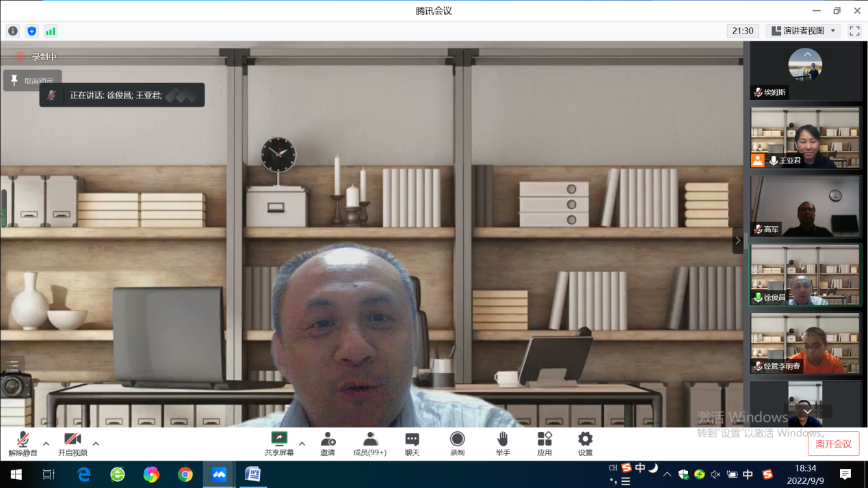
Task: Click the Share Screen (共享屏幕) icon
Action: point(279,439)
